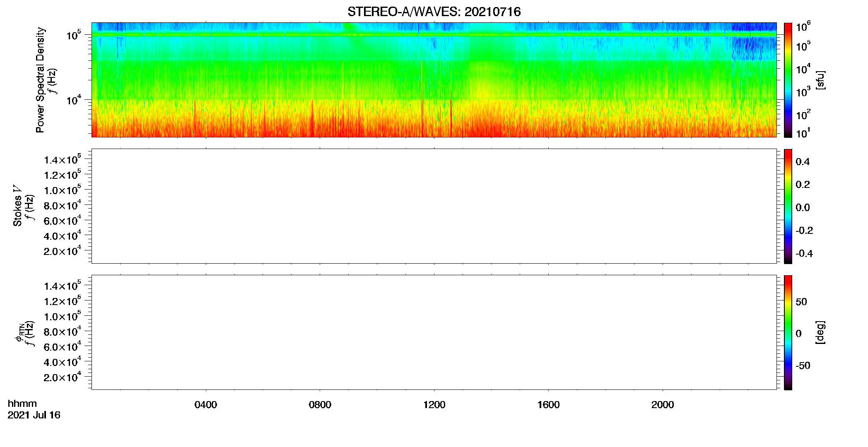Select the 0400 time axis label

(206, 405)
